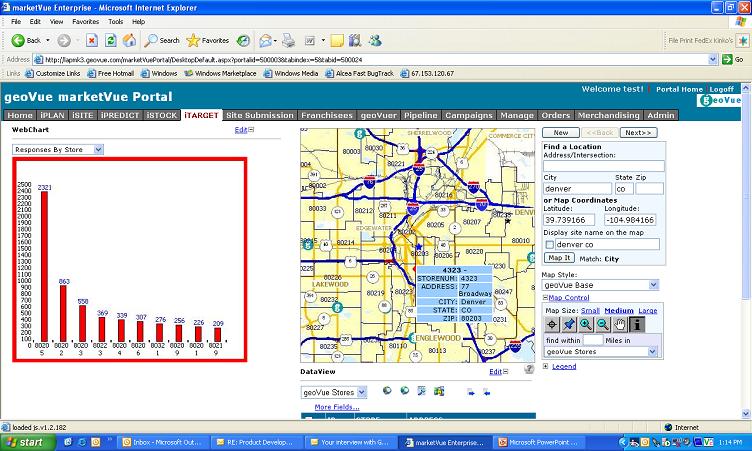Click the Logoff link
752x451 pixels.
721,89
